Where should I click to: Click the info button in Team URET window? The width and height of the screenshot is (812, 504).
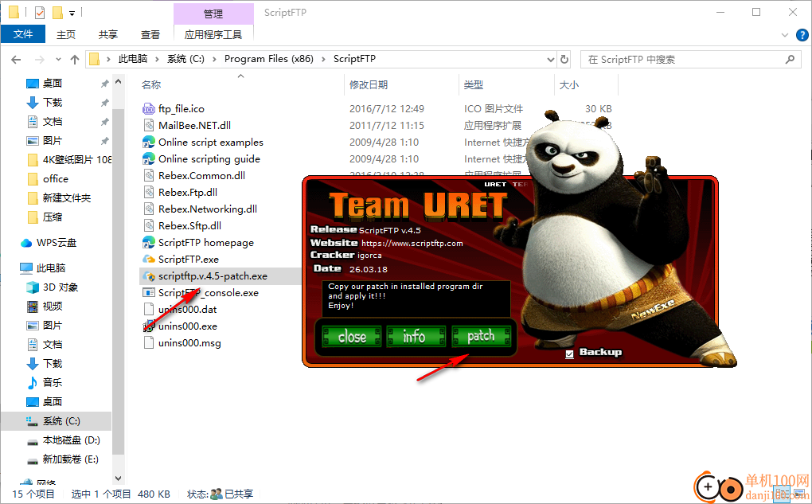coord(416,337)
